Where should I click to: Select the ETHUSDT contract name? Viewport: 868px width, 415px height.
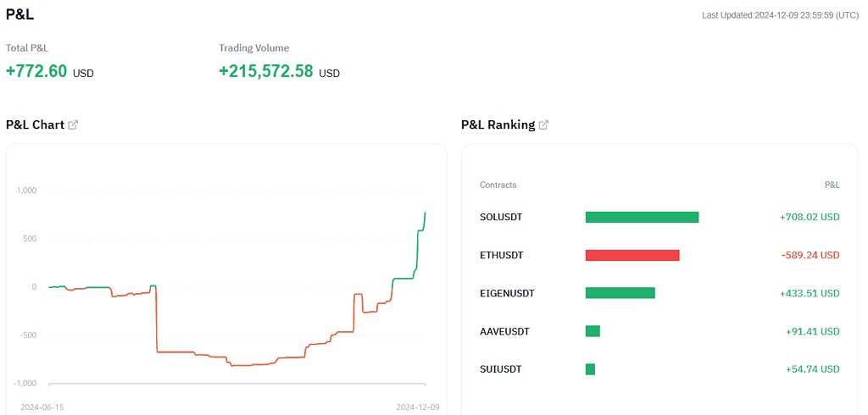(x=502, y=255)
